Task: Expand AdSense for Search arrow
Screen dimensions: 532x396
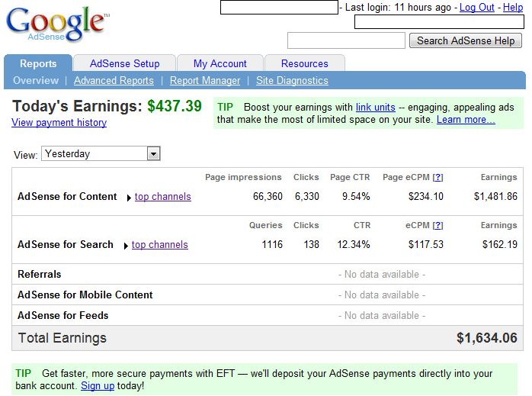Action: click(126, 246)
